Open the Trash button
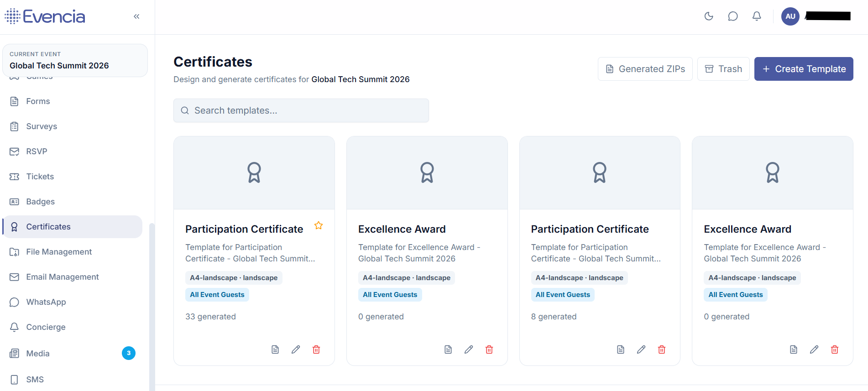The width and height of the screenshot is (868, 391). tap(723, 69)
